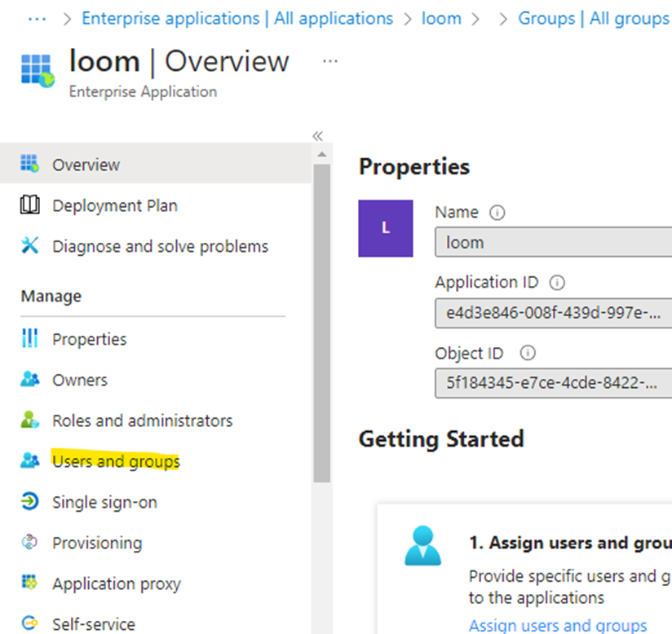Click the Properties bars icon in Manage

click(29, 338)
